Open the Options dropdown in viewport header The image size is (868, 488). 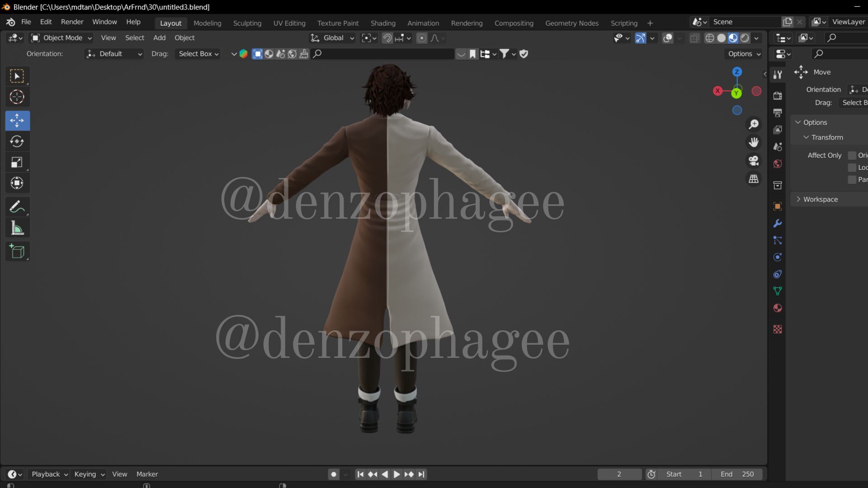point(744,54)
